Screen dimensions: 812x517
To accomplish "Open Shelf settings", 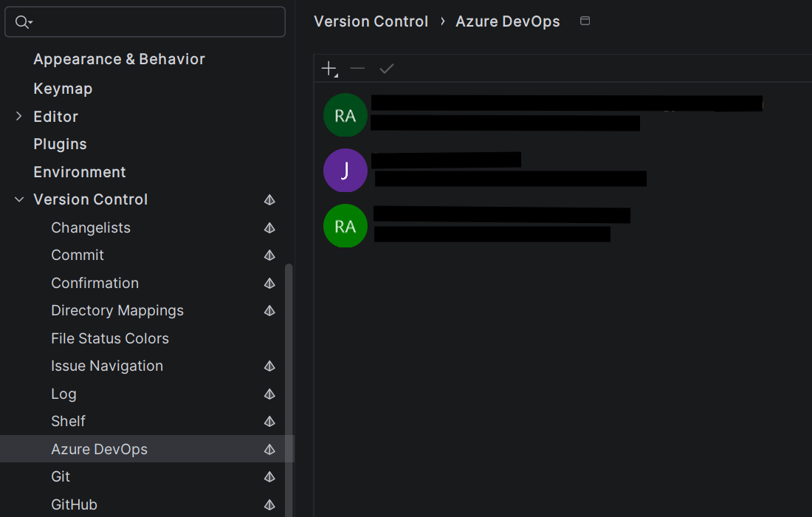I will 68,421.
